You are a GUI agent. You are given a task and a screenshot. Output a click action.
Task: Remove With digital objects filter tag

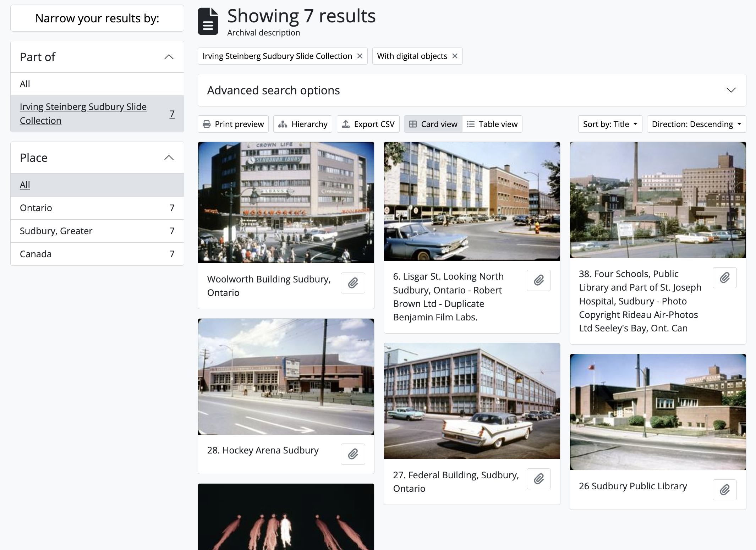455,56
